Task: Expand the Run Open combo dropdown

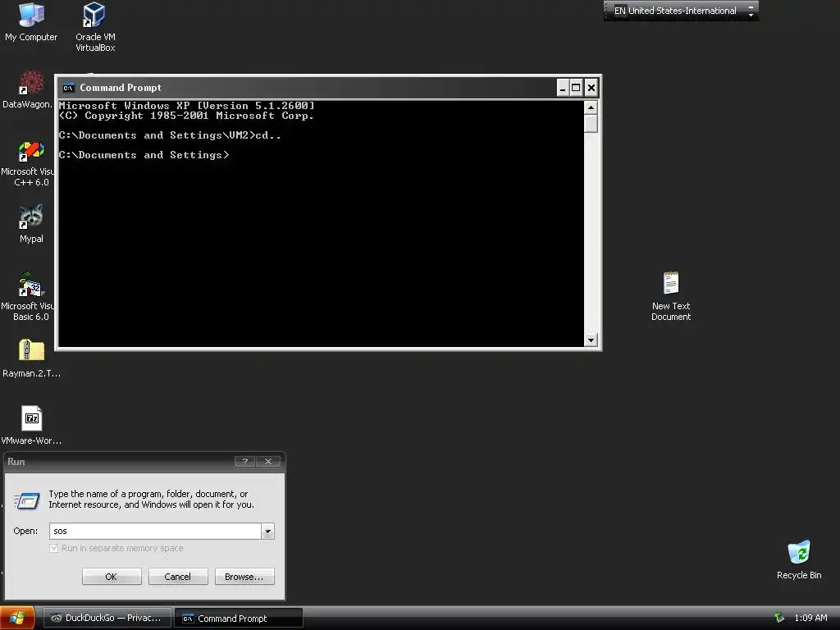Action: pyautogui.click(x=267, y=531)
